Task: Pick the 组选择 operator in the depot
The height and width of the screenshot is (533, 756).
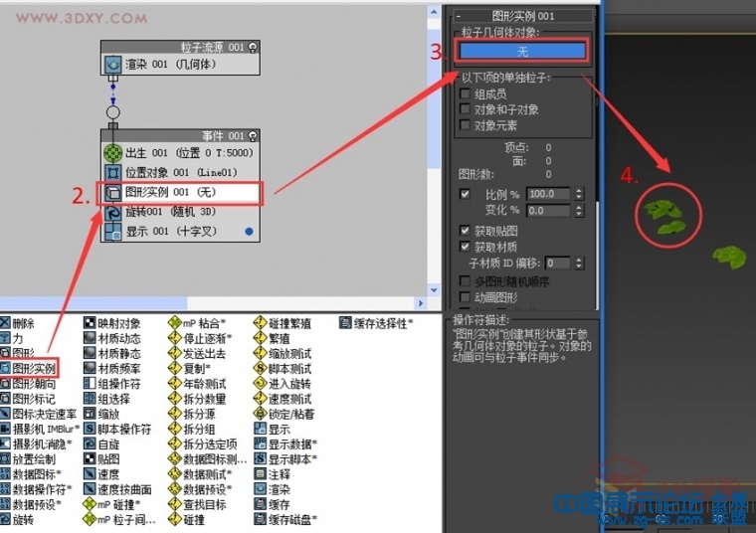Action: pyautogui.click(x=107, y=399)
